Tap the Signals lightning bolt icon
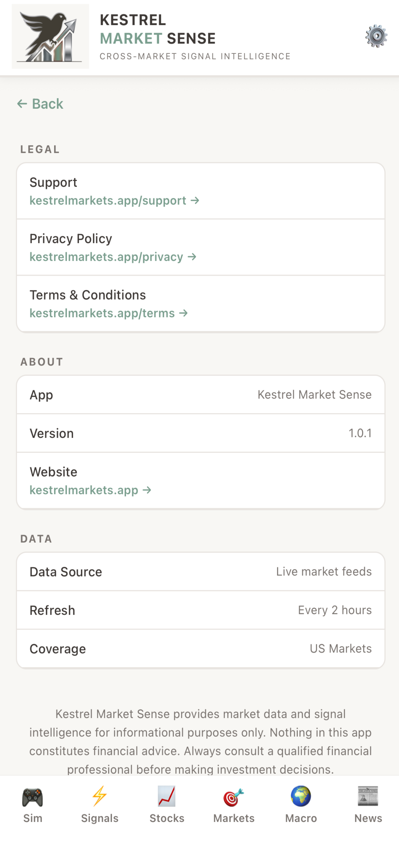 pyautogui.click(x=99, y=796)
